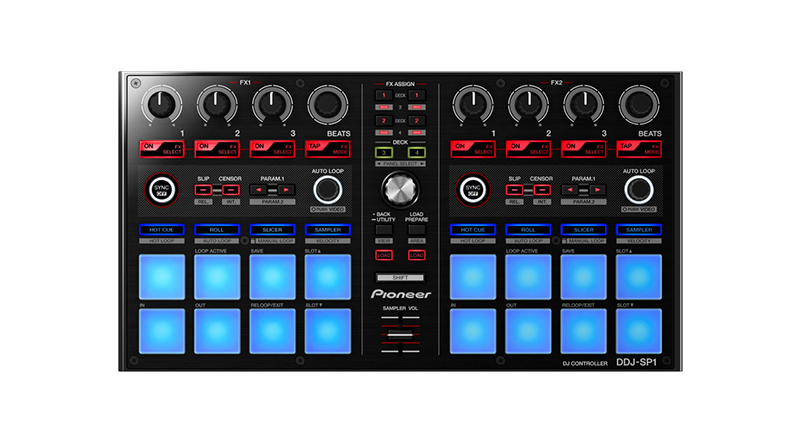Click right deck PARAM.1 left arrow
800x443 pixels.
click(570, 190)
